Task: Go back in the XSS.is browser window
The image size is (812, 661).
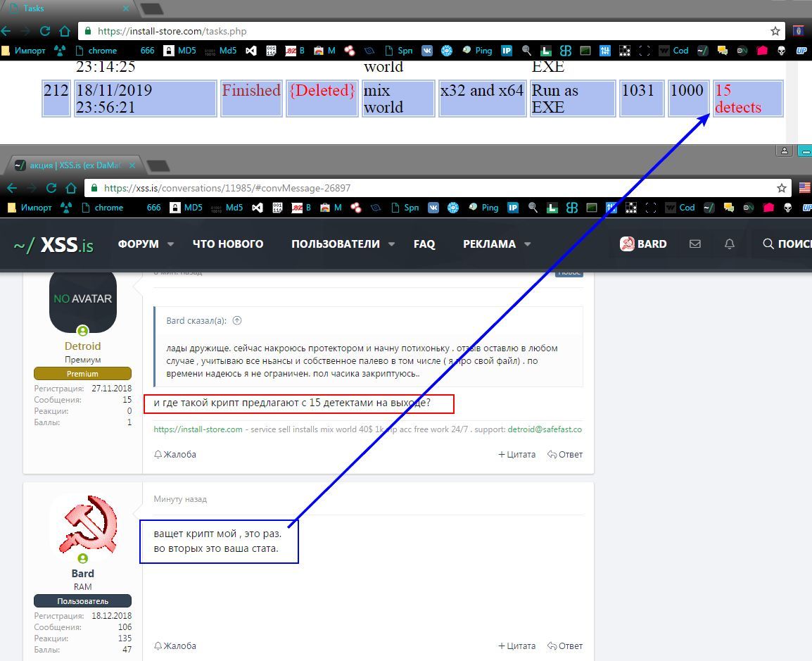Action: [13, 188]
